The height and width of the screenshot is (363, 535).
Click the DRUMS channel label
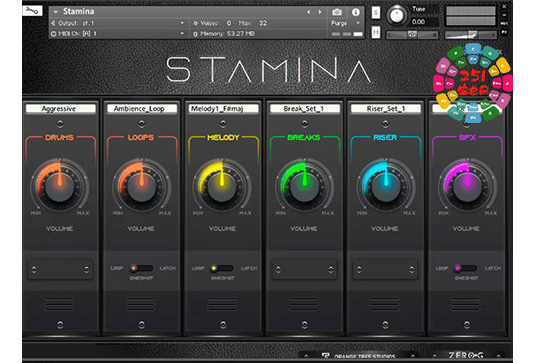pos(59,137)
